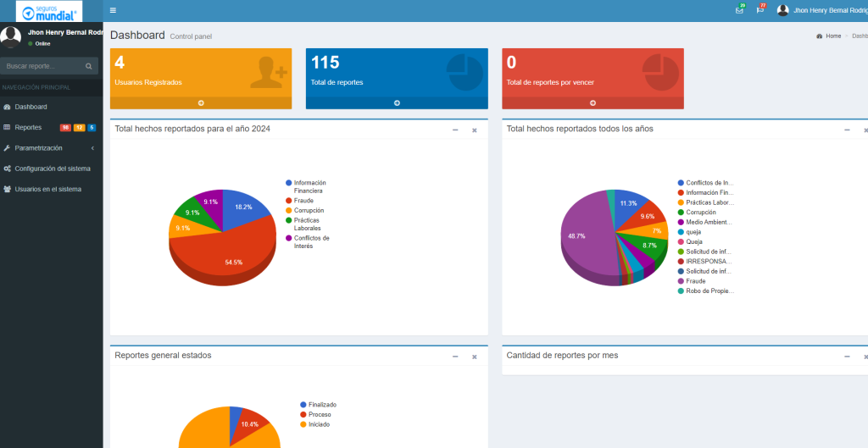Toggle Corrupción legend entry in 2024 chart
Screen dimensions: 868x448
click(309, 210)
